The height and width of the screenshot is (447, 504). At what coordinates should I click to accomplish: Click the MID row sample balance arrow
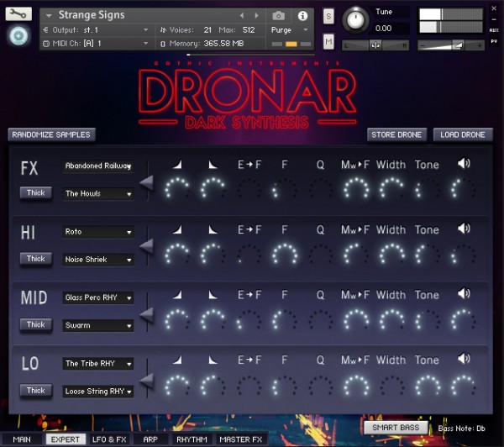[x=146, y=314]
